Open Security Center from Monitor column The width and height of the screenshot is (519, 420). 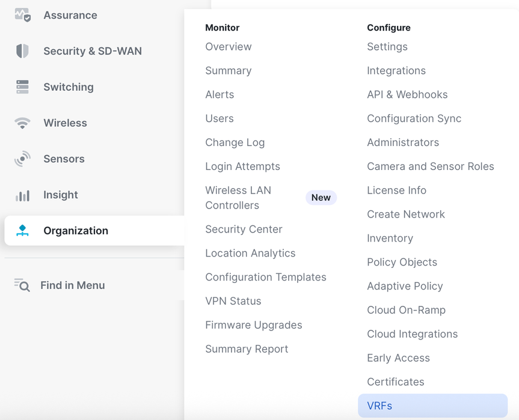coord(244,229)
